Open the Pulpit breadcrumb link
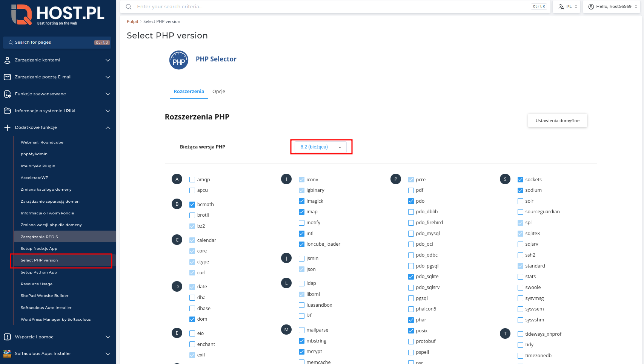 click(132, 21)
